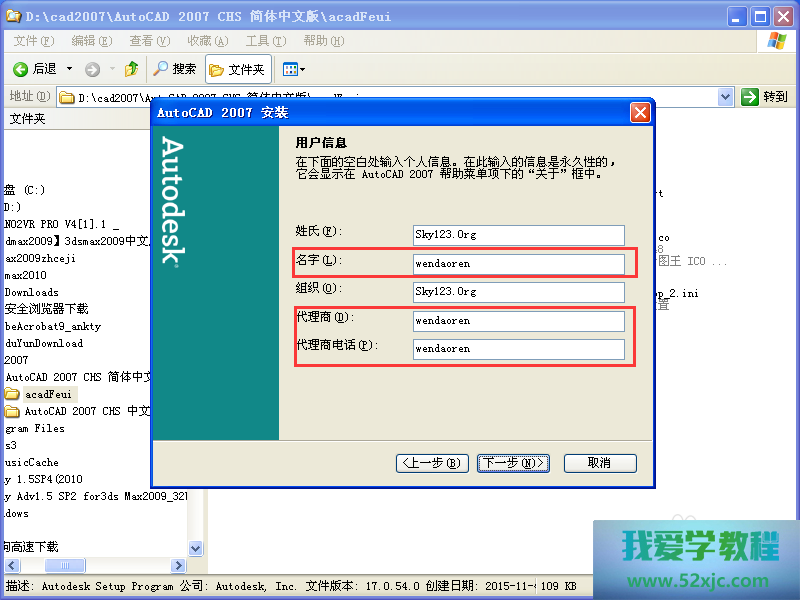Click the 代理商电话 dealer phone field
The height and width of the screenshot is (600, 800).
click(x=518, y=349)
